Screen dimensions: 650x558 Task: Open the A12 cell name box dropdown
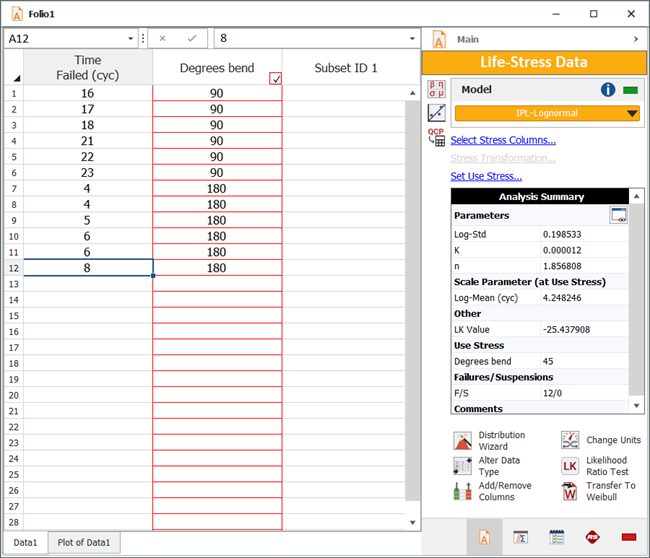[131, 38]
